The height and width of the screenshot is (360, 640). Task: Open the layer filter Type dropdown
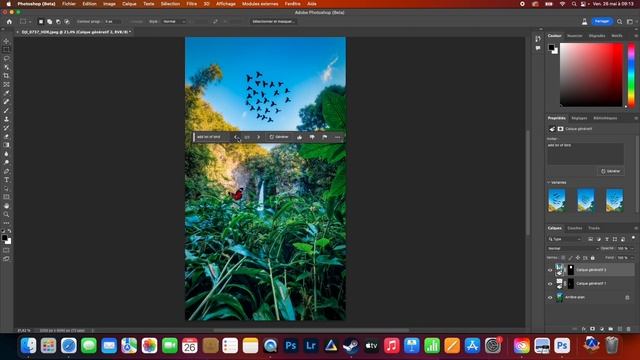point(565,239)
